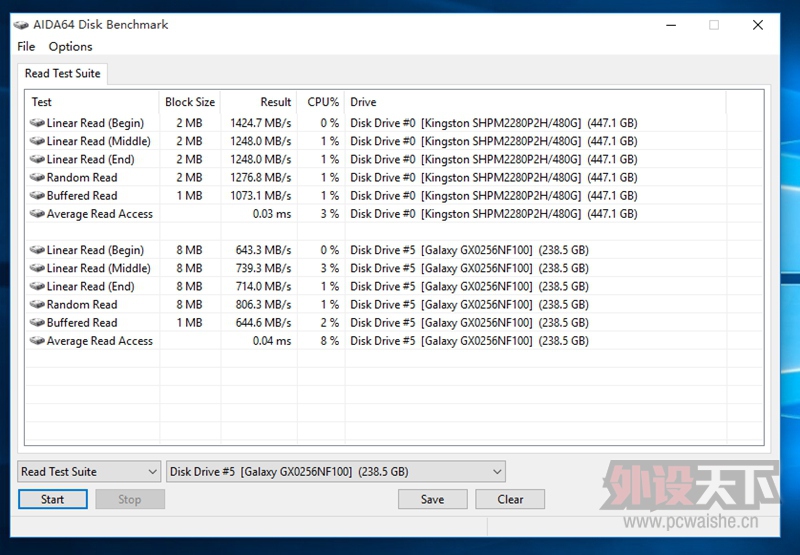Click the 3 % CPU value in Kingston Average row
This screenshot has height=555, width=800.
pyautogui.click(x=330, y=214)
